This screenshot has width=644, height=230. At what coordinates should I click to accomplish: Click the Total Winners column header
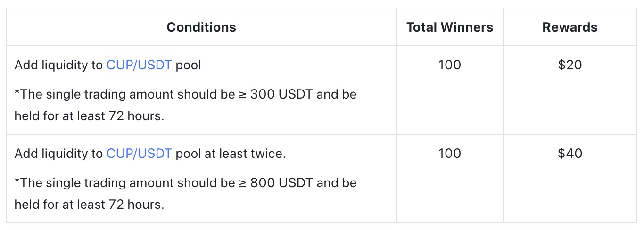[450, 27]
